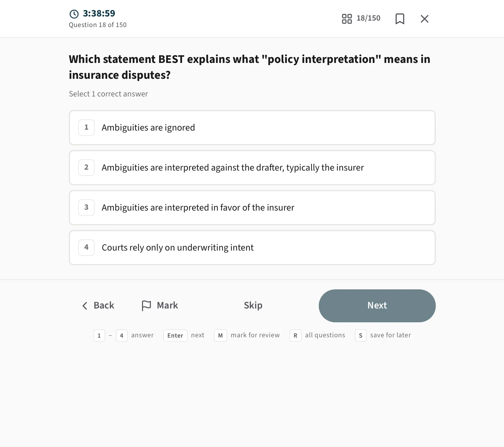Pick answer 4 about underwriting intent
Viewport: 504px width, 447px height.
(252, 248)
